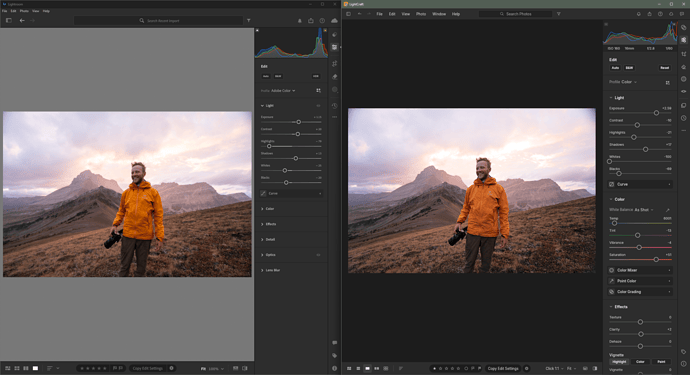Open Presets icon at top of LightCraft sidebar
The image size is (690, 375).
click(683, 27)
